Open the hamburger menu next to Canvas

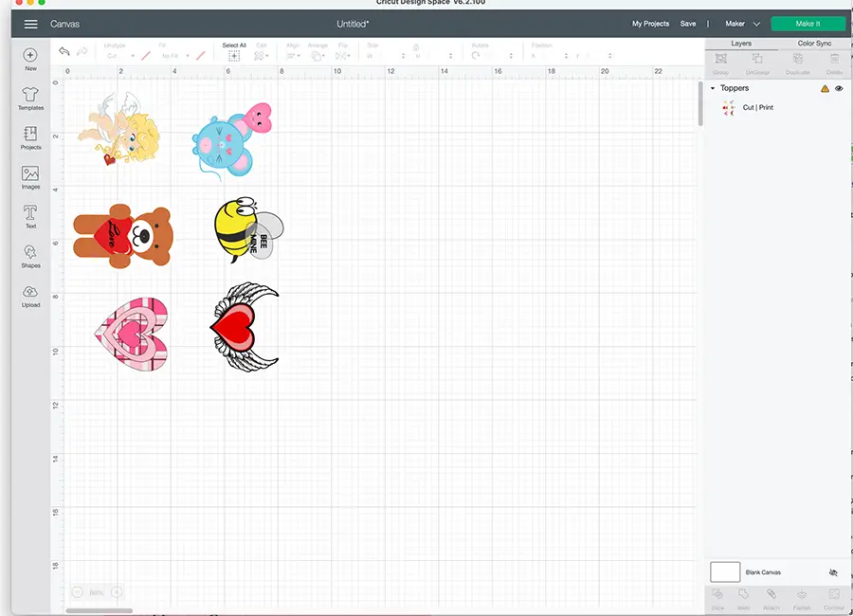point(31,24)
